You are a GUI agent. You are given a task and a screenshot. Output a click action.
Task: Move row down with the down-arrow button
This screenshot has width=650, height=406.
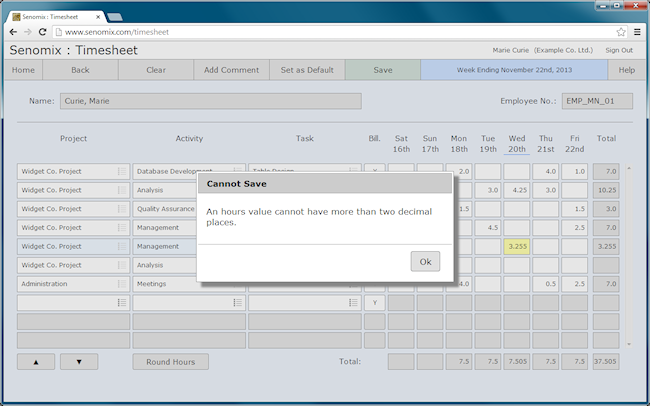[x=79, y=362]
